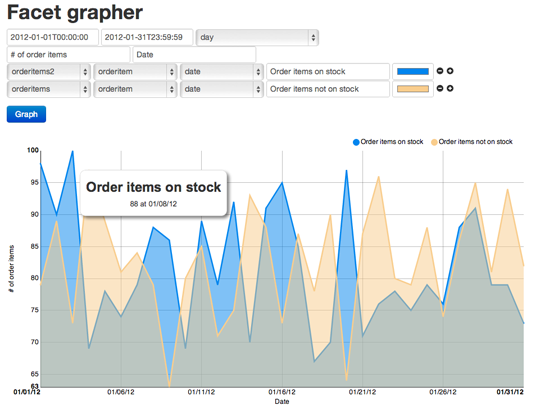Toggle blue Order items on stock legend dot
The height and width of the screenshot is (414, 540).
tap(356, 142)
